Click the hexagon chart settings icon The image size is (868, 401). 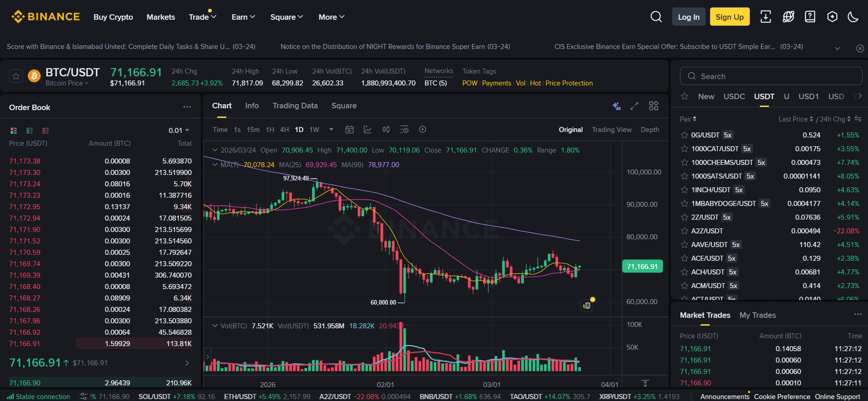click(x=423, y=130)
